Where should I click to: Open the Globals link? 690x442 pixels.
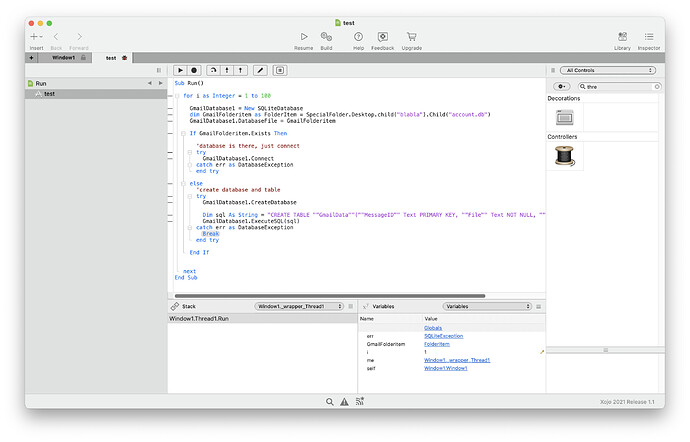433,328
